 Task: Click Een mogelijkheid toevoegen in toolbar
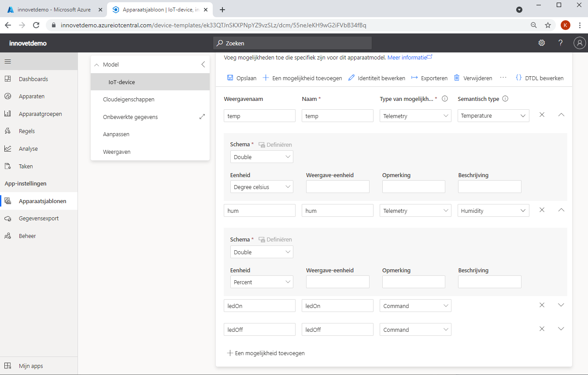302,78
